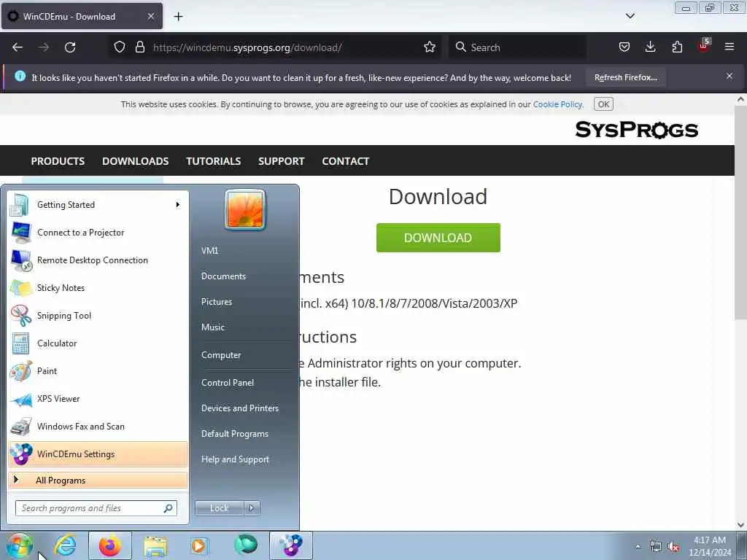
Task: Click the Lock button
Action: 219,508
